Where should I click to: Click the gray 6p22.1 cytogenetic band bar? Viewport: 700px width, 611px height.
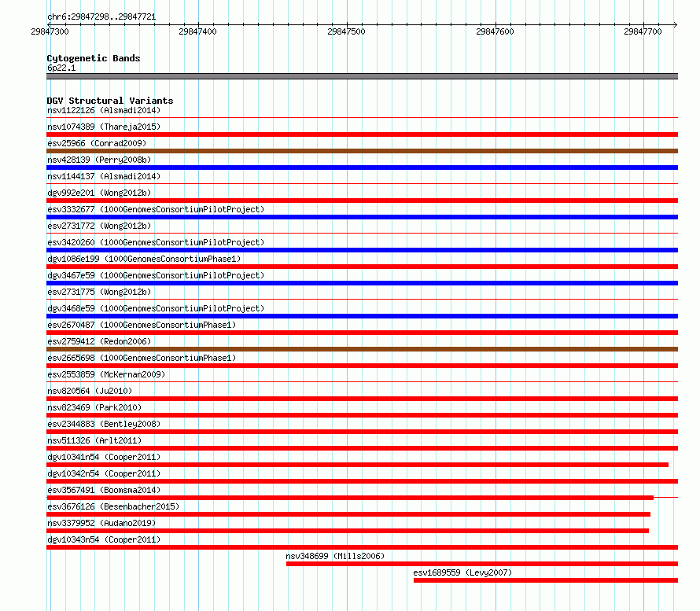(362, 76)
